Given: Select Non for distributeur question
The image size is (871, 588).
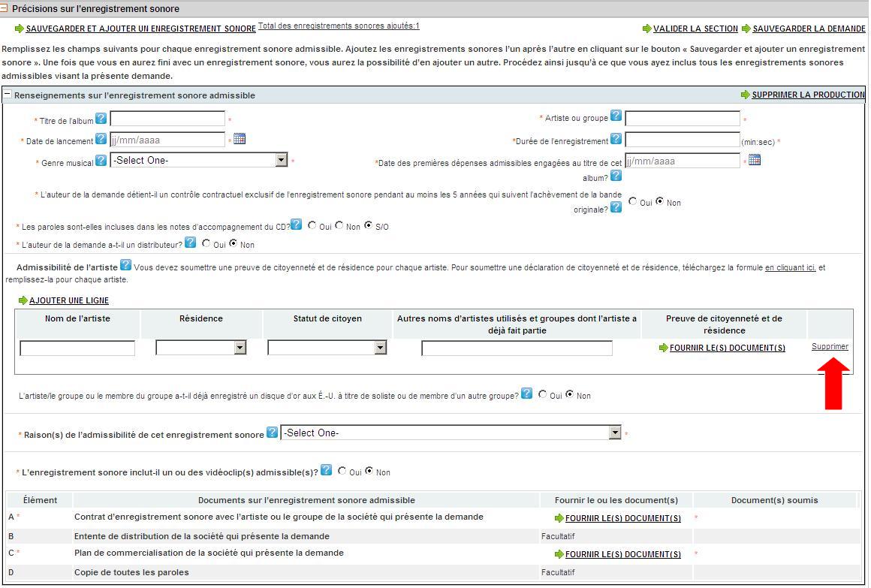Looking at the screenshot, I should coord(234,243).
